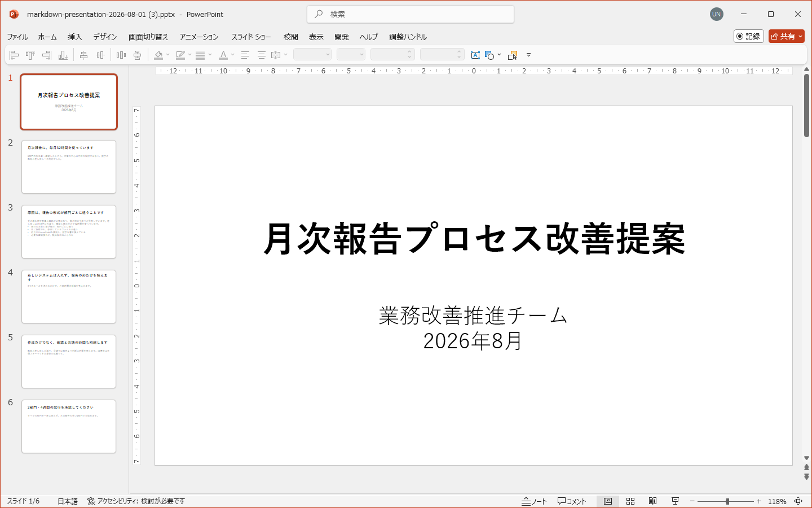Screen dimensions: 812x508
Task: Start slide show from status bar
Action: click(675, 501)
